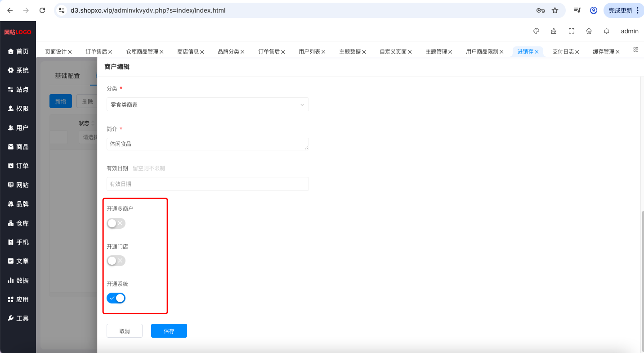Open browser profile icon
This screenshot has width=644, height=353.
[594, 10]
